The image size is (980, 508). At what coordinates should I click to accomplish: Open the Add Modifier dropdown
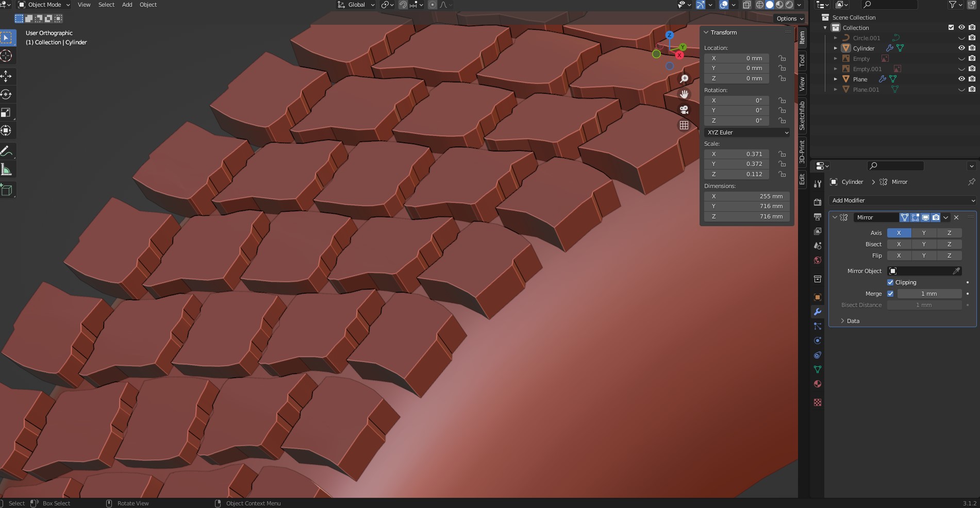pyautogui.click(x=903, y=200)
